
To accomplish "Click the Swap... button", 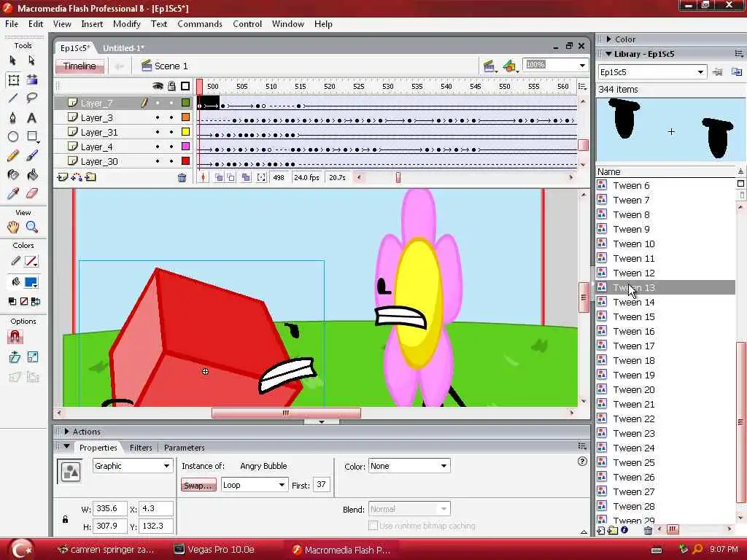I will coord(198,485).
